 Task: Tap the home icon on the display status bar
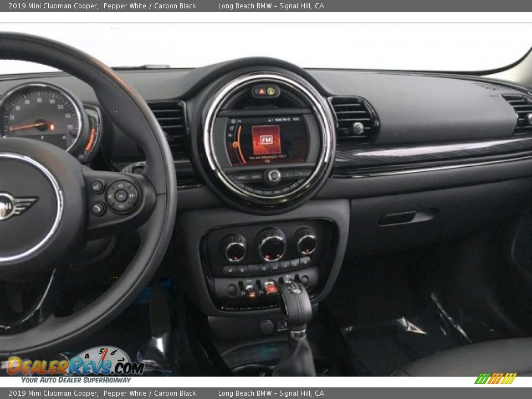click(x=234, y=121)
